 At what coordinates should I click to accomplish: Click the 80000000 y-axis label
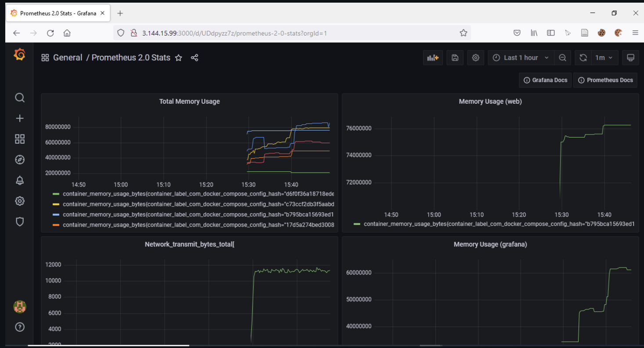[58, 127]
